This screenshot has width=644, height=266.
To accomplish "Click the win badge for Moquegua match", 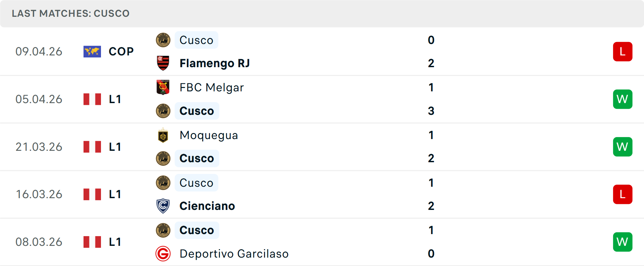I will [x=623, y=147].
